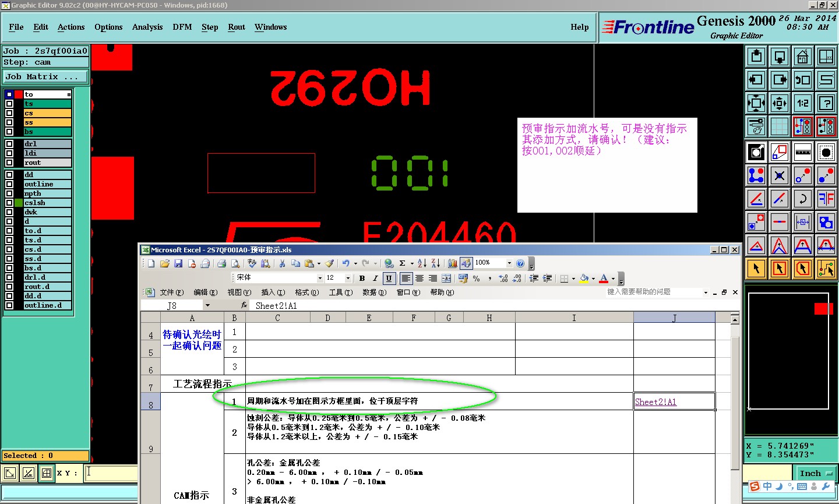839x504 pixels.
Task: Click the zoom-out arrows icon
Action: [756, 103]
